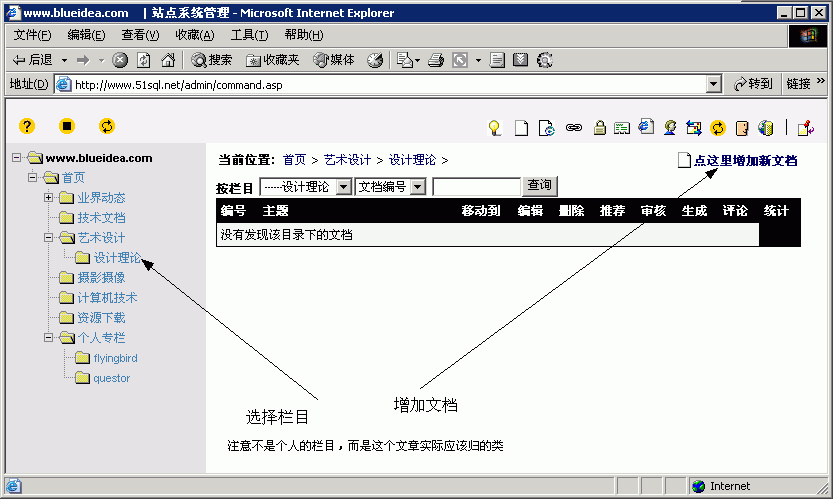The height and width of the screenshot is (499, 833).
Task: Collapse the 首页 tree node
Action: point(32,177)
